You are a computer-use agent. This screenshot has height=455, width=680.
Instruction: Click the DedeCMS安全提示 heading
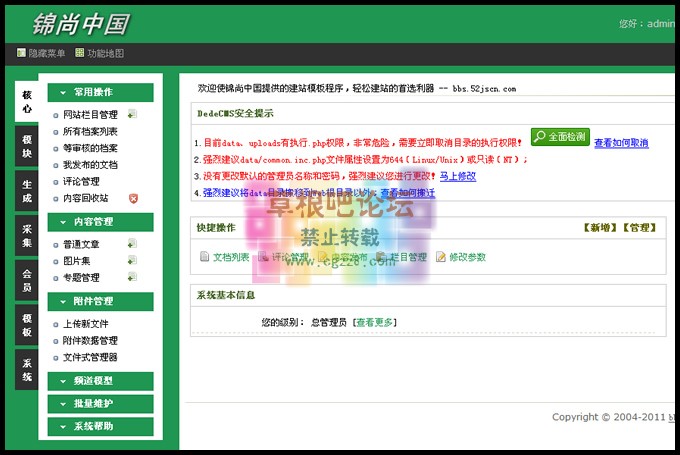click(x=235, y=114)
